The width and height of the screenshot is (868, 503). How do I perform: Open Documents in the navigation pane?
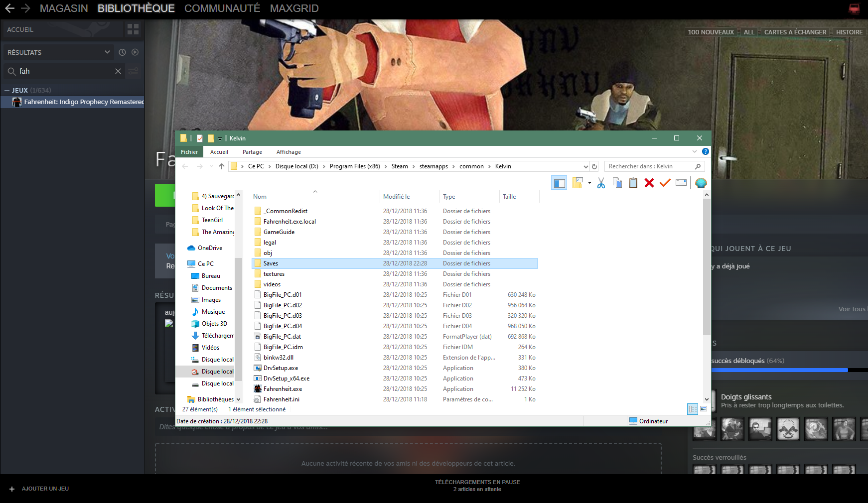click(x=217, y=288)
